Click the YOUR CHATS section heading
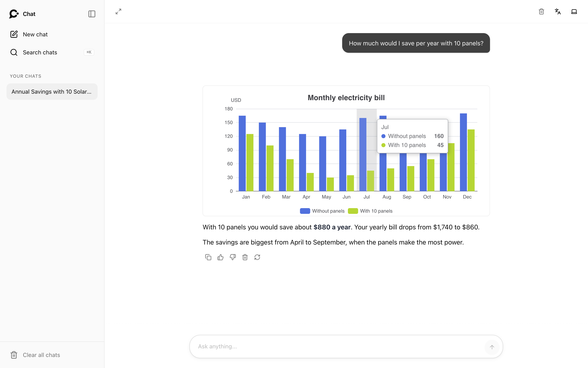This screenshot has height=368, width=588. pos(26,76)
